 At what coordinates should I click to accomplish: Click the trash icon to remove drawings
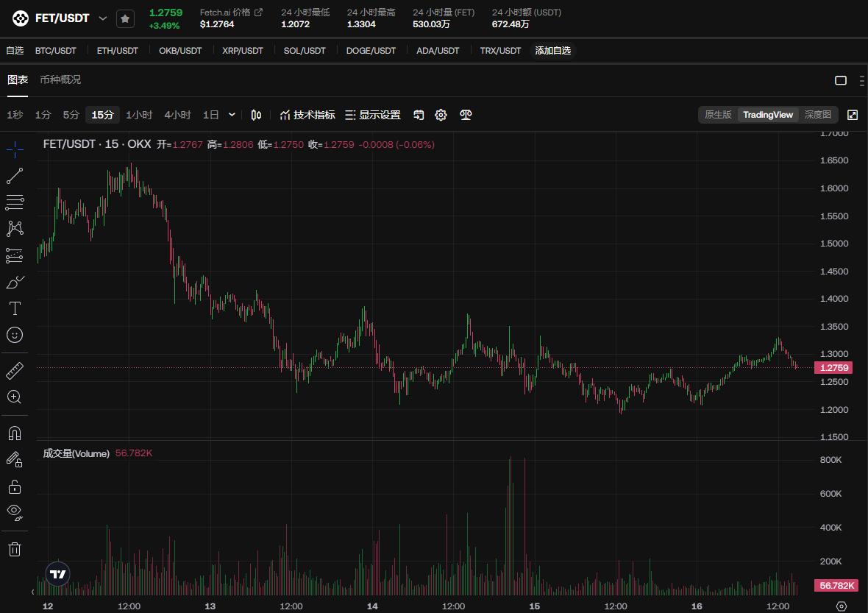click(15, 549)
